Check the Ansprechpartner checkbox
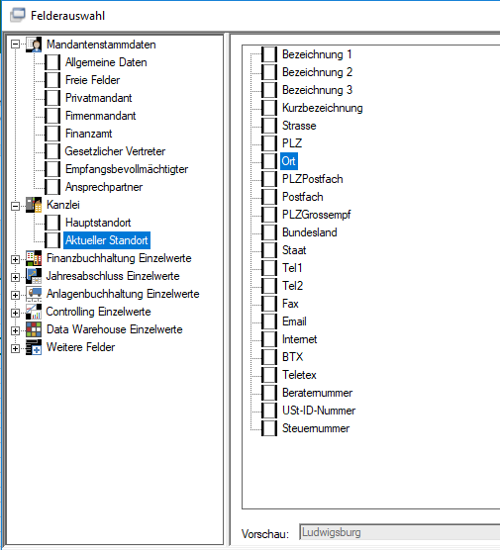The width and height of the screenshot is (500, 550). (53, 187)
